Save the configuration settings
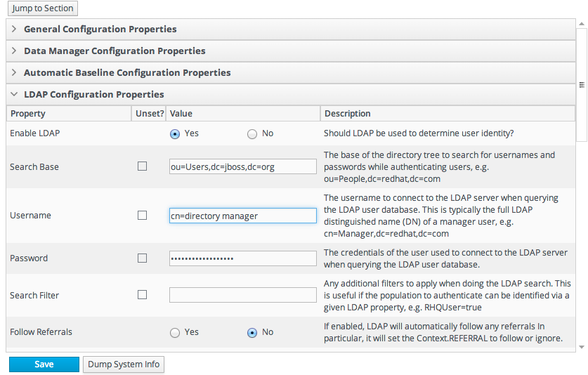The height and width of the screenshot is (375, 588). pyautogui.click(x=44, y=364)
